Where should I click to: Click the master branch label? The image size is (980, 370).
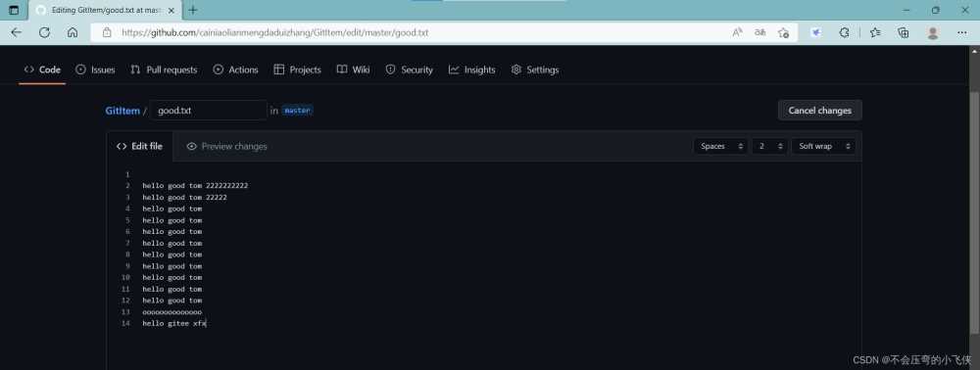pyautogui.click(x=297, y=111)
